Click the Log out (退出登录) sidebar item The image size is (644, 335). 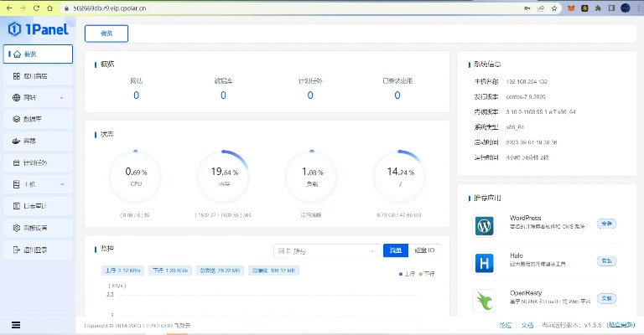[x=35, y=250]
